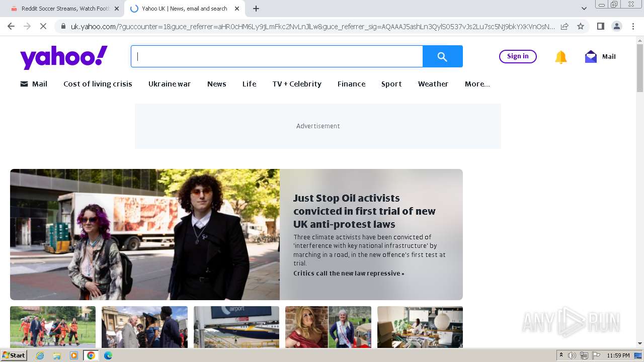
Task: Open the air ambulance crew thumbnail
Action: pos(53,327)
